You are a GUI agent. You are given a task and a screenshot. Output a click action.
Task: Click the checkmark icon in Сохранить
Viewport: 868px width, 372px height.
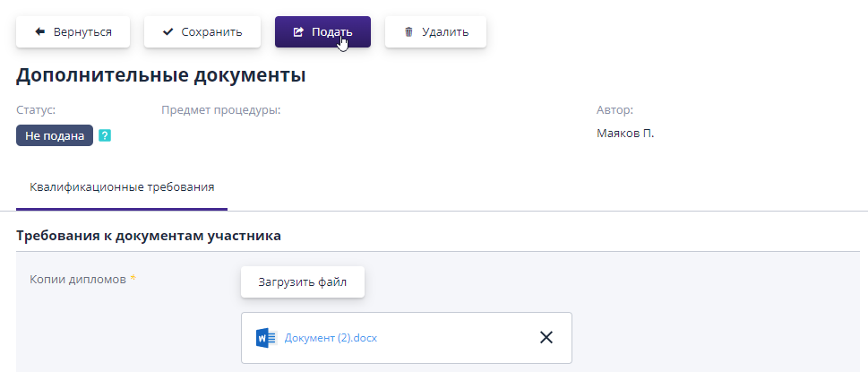point(168,32)
